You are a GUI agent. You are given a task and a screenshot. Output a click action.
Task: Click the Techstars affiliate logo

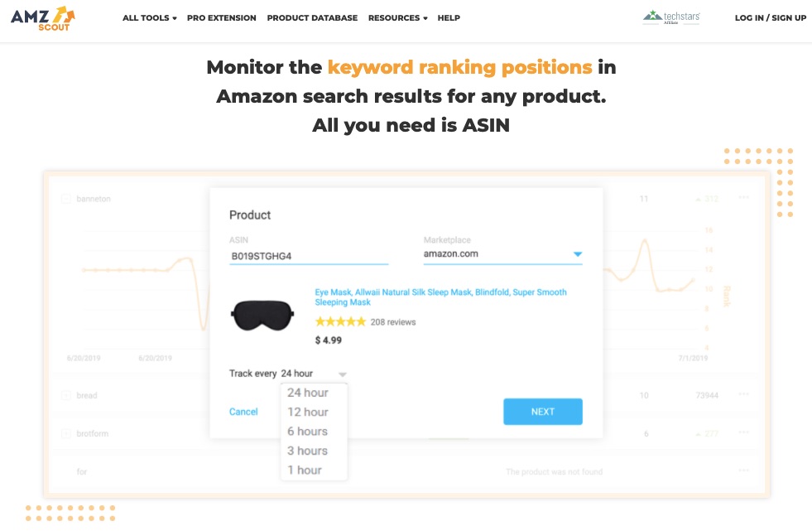[670, 17]
